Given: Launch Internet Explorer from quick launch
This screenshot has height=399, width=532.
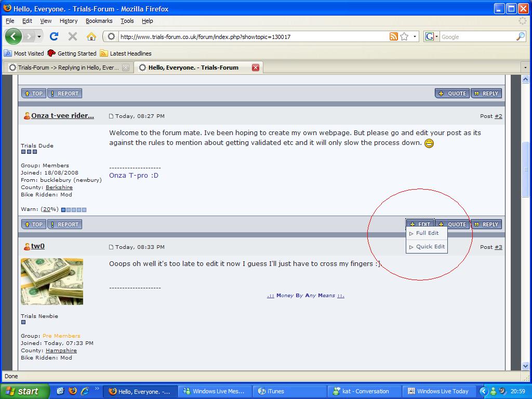Looking at the screenshot, I should pyautogui.click(x=85, y=391).
